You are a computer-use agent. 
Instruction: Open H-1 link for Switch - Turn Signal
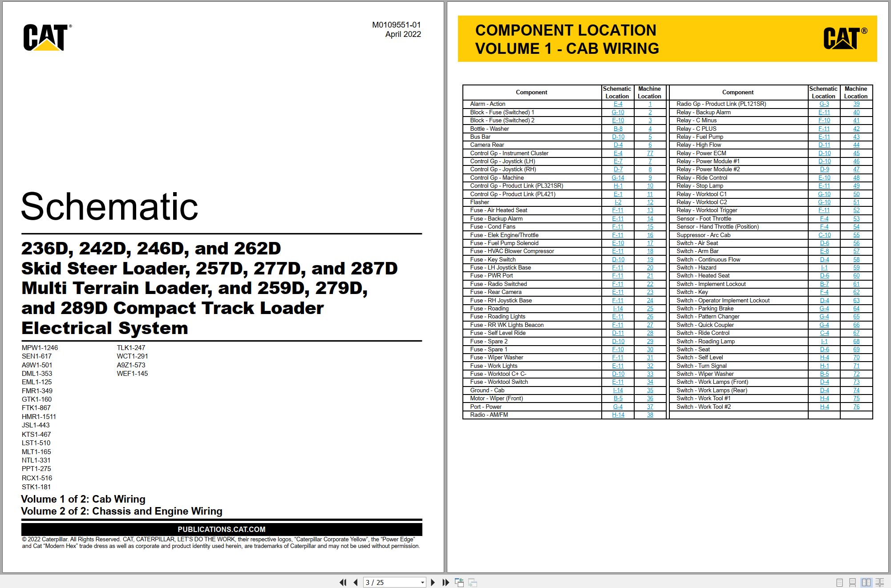(x=824, y=366)
